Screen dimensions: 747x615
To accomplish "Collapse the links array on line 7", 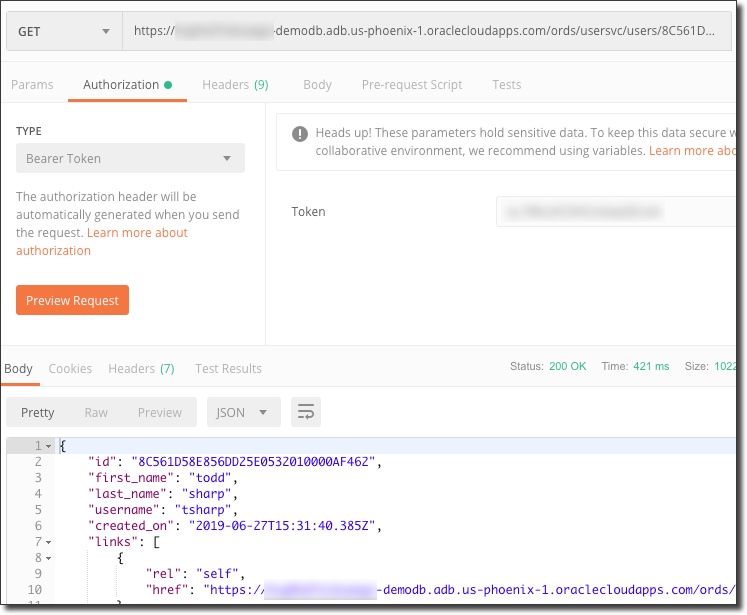I will [x=48, y=542].
